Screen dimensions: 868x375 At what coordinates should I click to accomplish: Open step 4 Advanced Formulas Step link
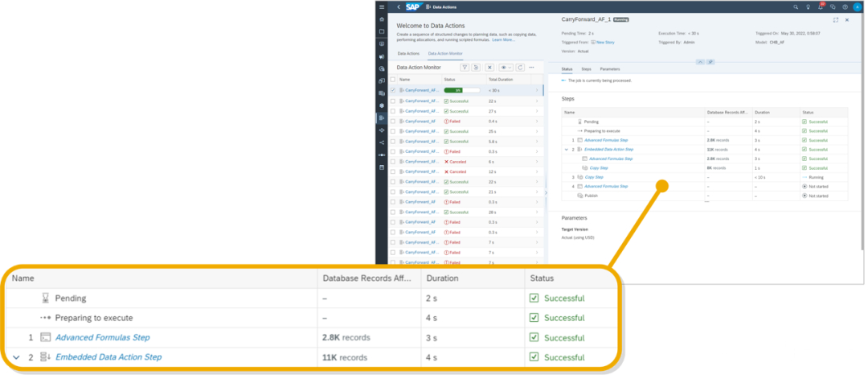(606, 186)
